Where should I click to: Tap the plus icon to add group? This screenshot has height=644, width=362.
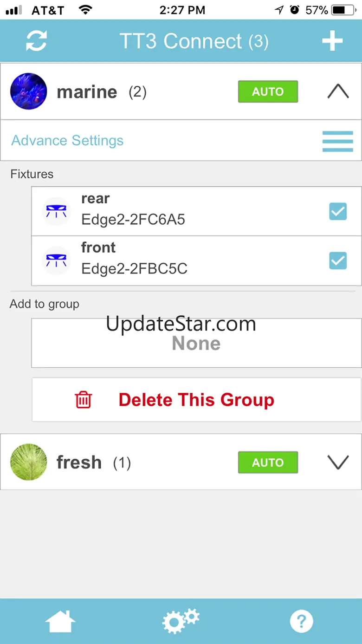coord(332,41)
